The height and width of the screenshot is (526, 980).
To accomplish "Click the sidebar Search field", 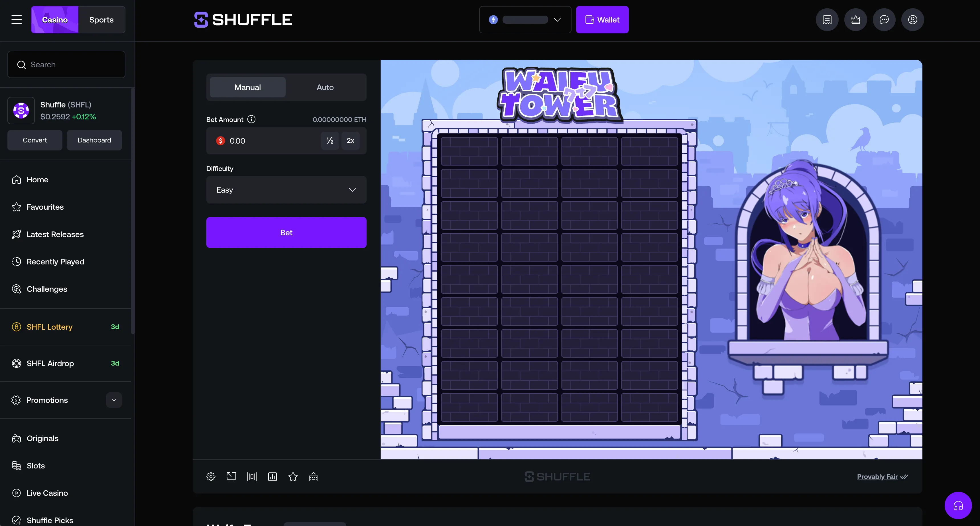I will pyautogui.click(x=66, y=65).
